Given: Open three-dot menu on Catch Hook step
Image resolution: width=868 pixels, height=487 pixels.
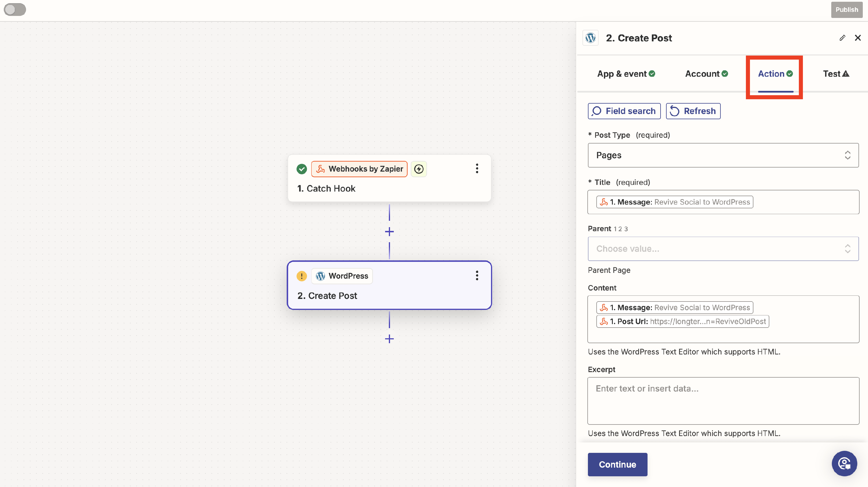Looking at the screenshot, I should (477, 168).
